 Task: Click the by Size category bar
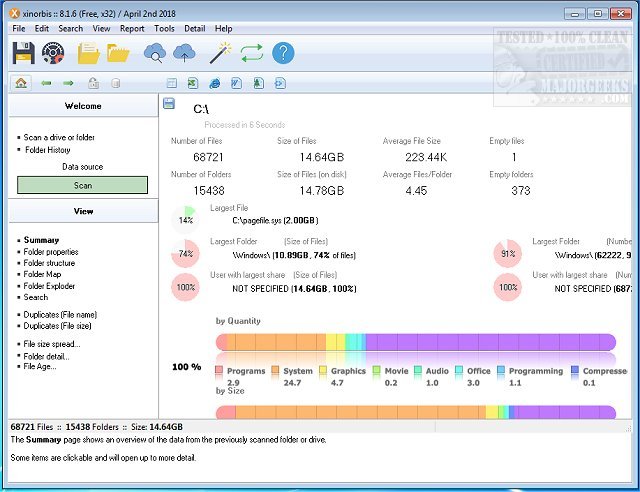coord(416,412)
